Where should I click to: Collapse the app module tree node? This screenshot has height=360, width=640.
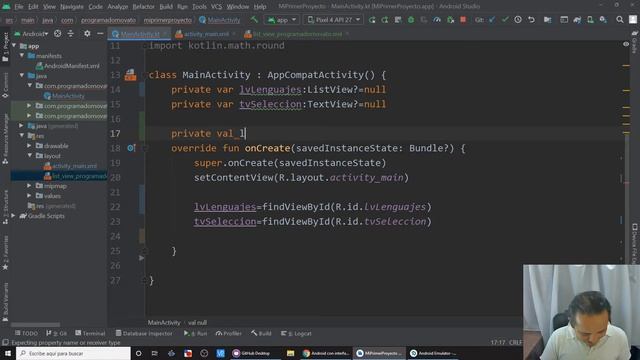pos(15,46)
